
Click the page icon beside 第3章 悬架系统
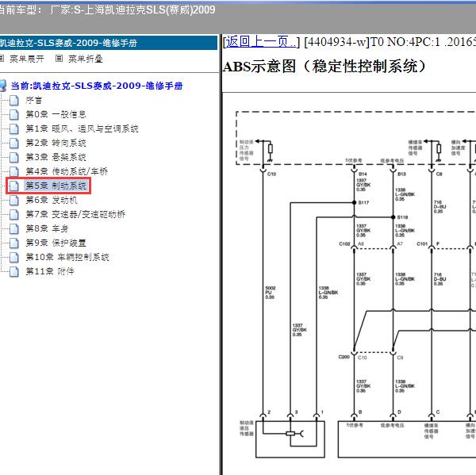click(x=14, y=157)
